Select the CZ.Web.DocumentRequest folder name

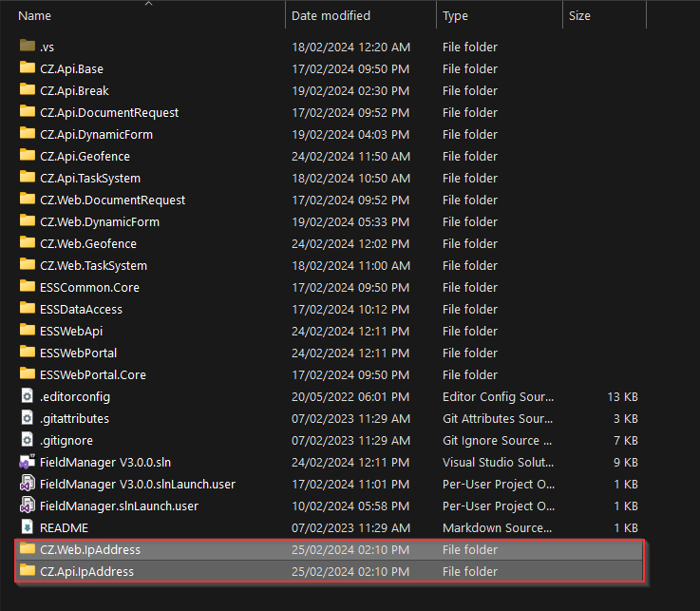click(112, 200)
